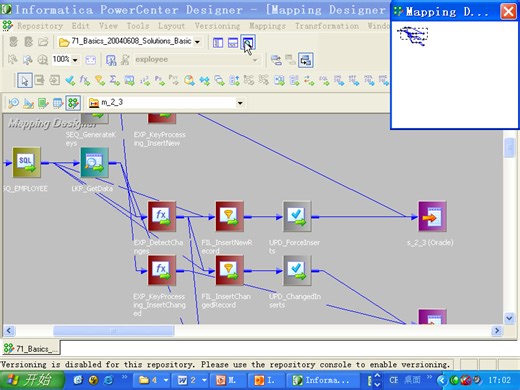Screen dimensions: 520x390
Task: Switch to Mapping Designer tool icon
Action: click(73, 103)
